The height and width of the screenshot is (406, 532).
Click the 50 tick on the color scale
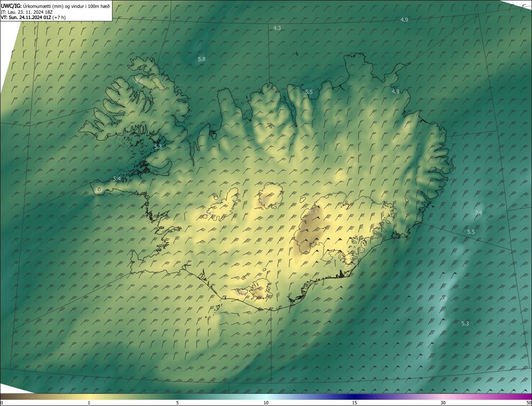tap(529, 403)
